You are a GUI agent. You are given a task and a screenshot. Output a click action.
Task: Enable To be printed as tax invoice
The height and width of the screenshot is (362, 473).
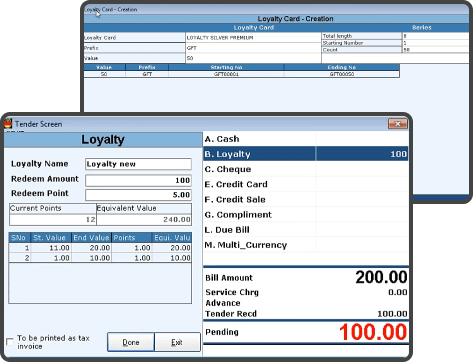[10, 342]
